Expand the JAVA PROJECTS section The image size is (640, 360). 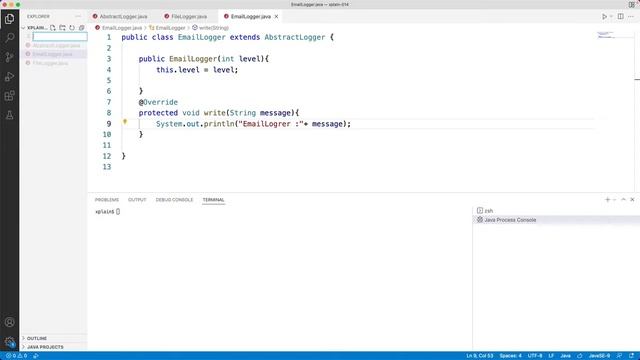[x=53, y=347]
